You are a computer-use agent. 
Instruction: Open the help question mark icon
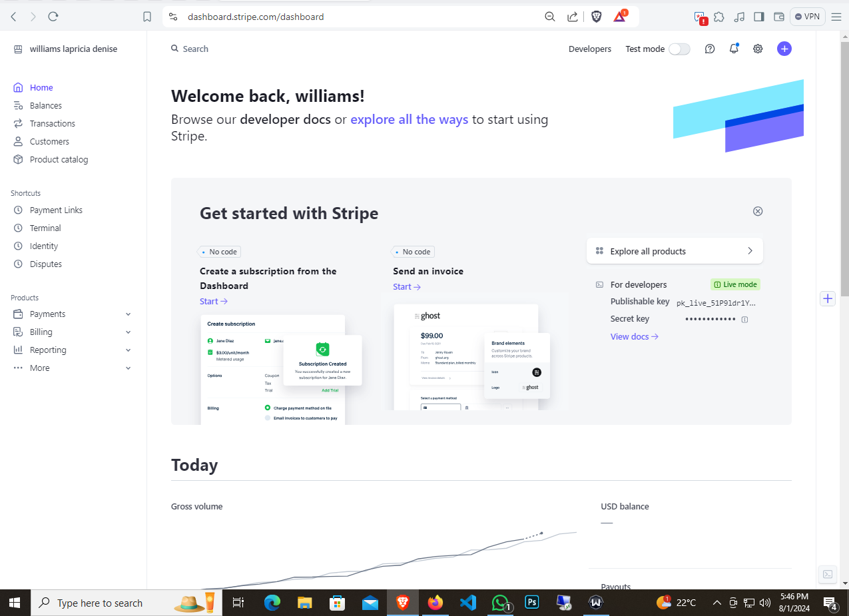pos(710,49)
